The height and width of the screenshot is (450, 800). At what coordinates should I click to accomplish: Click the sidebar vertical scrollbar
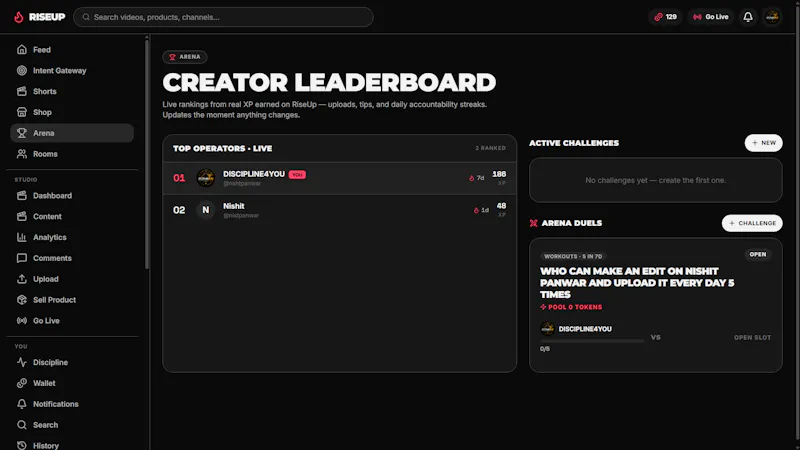click(x=147, y=153)
